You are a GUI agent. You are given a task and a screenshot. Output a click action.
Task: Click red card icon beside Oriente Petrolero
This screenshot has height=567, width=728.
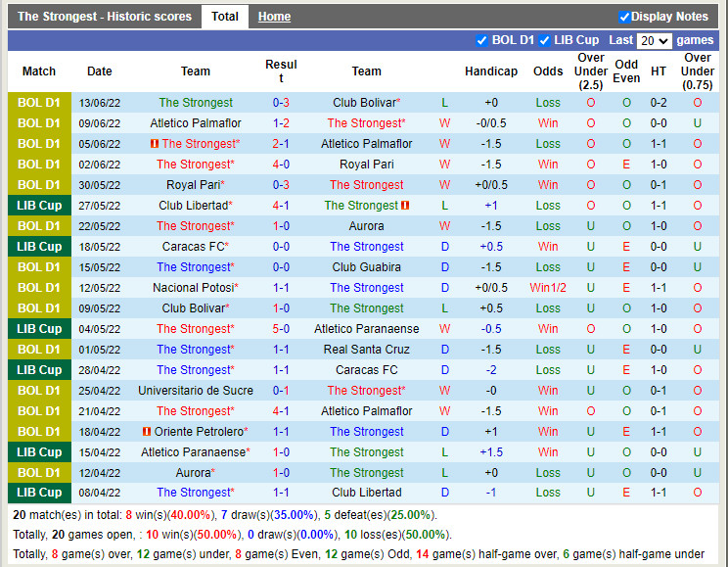coord(147,431)
